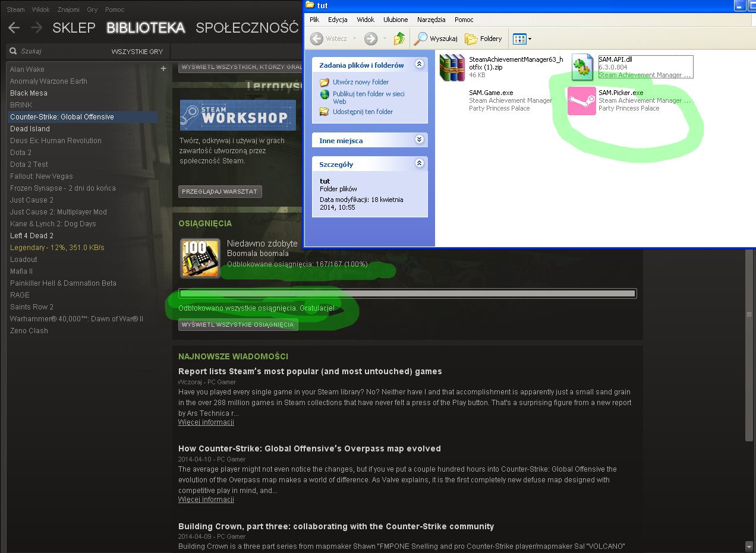Click the Up folder icon in Explorer toolbar
The image size is (756, 553).
point(399,39)
